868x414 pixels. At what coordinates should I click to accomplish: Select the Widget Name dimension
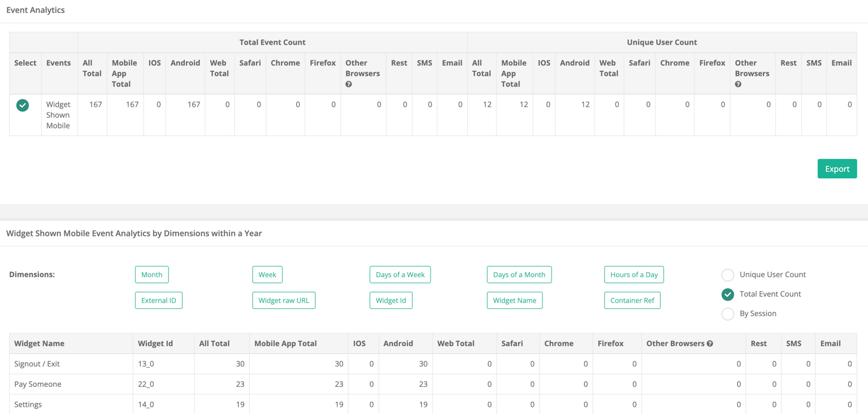[x=515, y=300]
